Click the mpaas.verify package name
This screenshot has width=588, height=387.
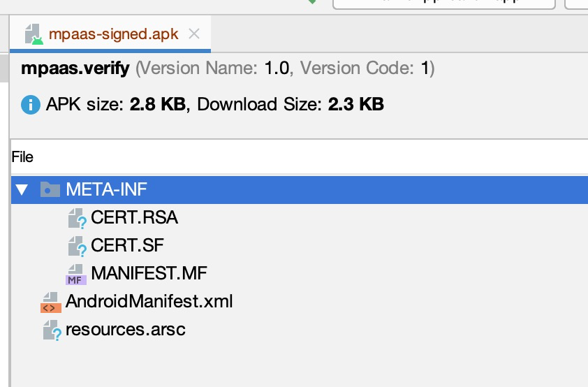(x=75, y=68)
